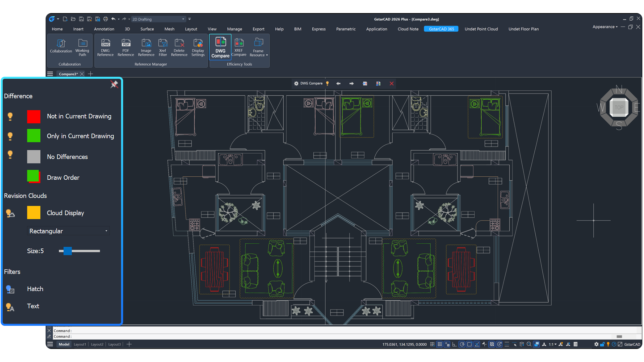Open the Rectangular cloud shape dropdown
This screenshot has height=362, width=644.
coord(68,231)
